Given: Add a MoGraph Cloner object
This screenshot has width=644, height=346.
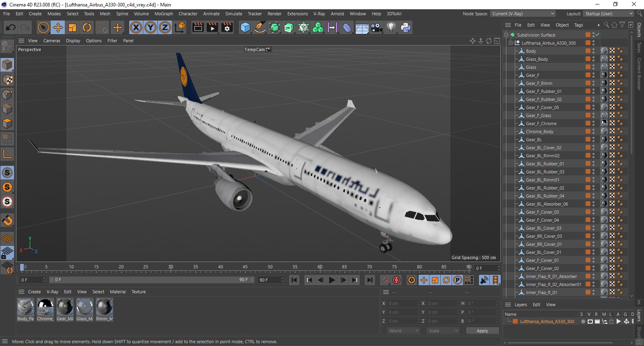Looking at the screenshot, I should tap(318, 27).
